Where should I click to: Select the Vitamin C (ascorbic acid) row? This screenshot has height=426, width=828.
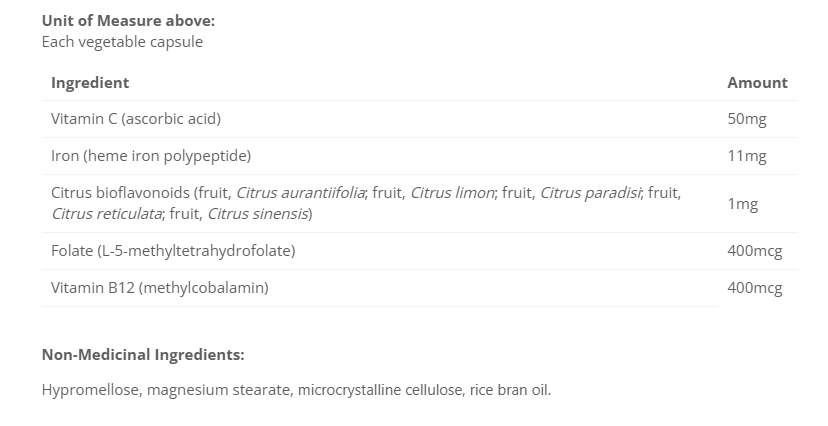(x=136, y=119)
